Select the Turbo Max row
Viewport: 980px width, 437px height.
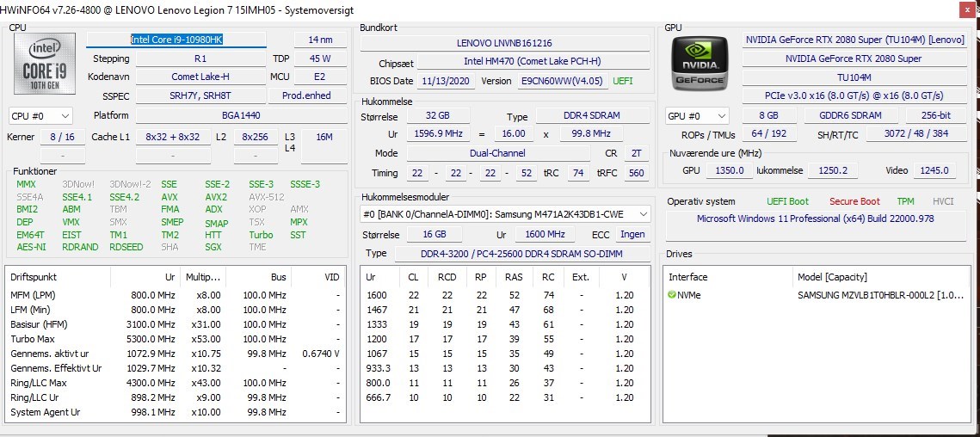175,339
